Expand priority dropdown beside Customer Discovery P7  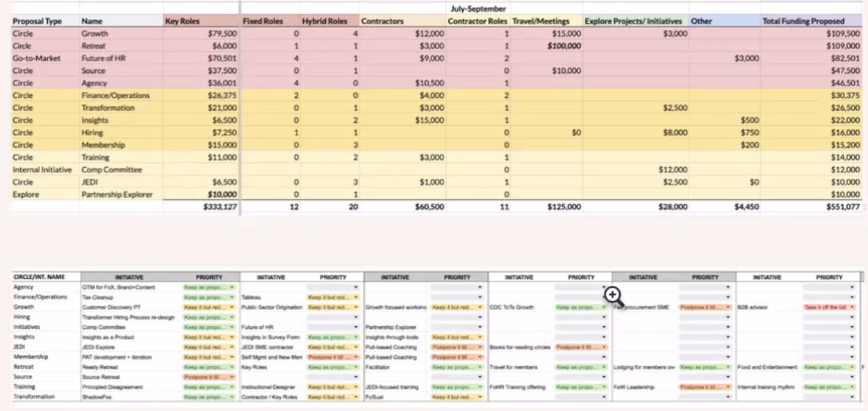[208, 306]
